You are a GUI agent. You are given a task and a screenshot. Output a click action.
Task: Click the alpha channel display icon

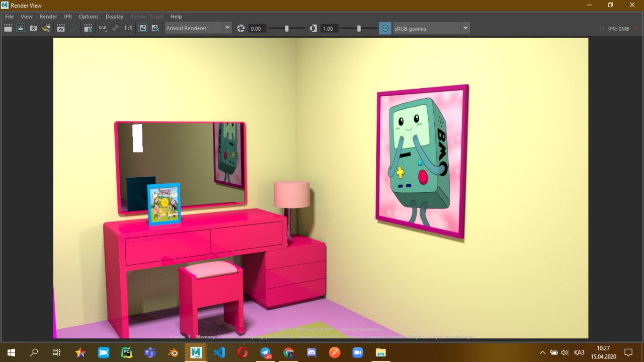tap(115, 28)
